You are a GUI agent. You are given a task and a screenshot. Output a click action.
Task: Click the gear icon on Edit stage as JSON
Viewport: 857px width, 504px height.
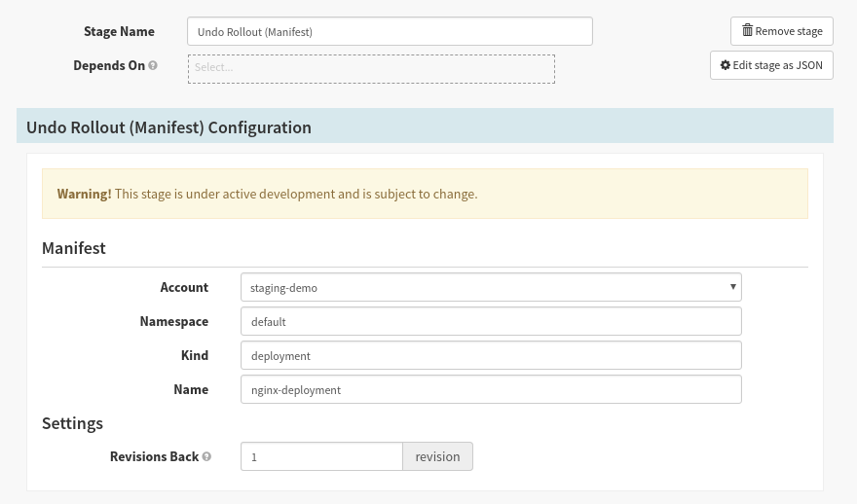pyautogui.click(x=725, y=66)
